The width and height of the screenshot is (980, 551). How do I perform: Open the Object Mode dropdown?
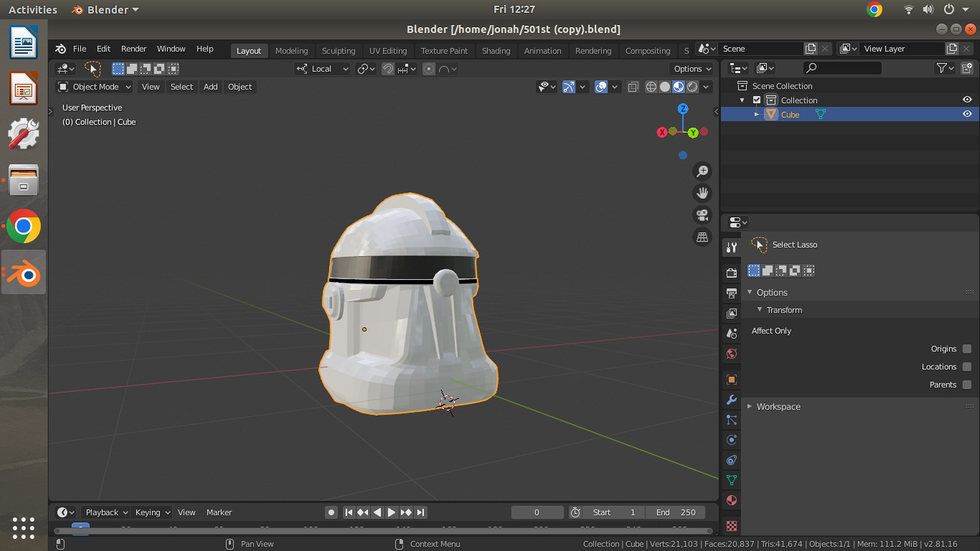point(94,87)
